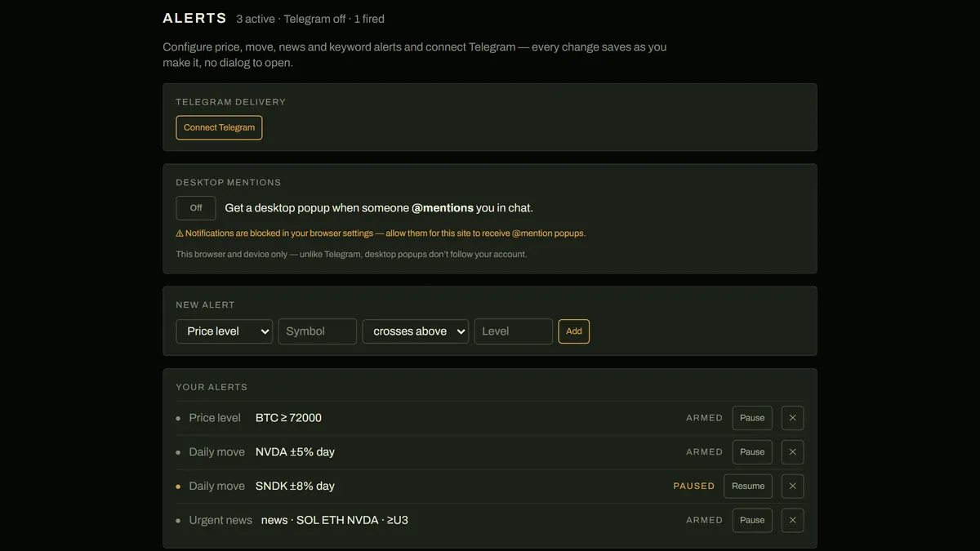Remove the Urgent news SOL ETH NVDA alert

tap(792, 520)
